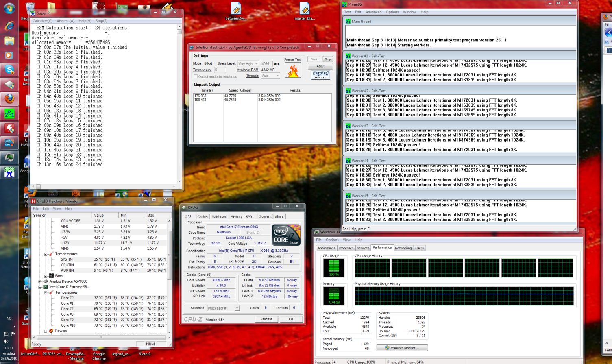Screen dimensions: 612x364
Task: Click the Validate button in CPU-Z
Action: 266,319
